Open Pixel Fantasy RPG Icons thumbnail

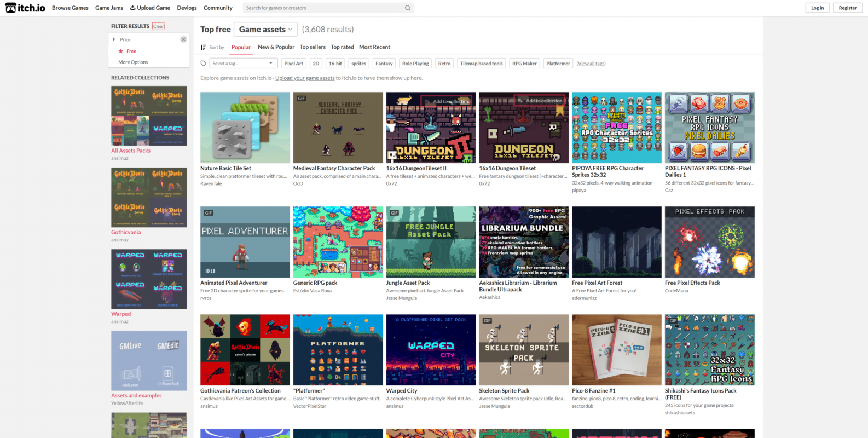pos(710,128)
